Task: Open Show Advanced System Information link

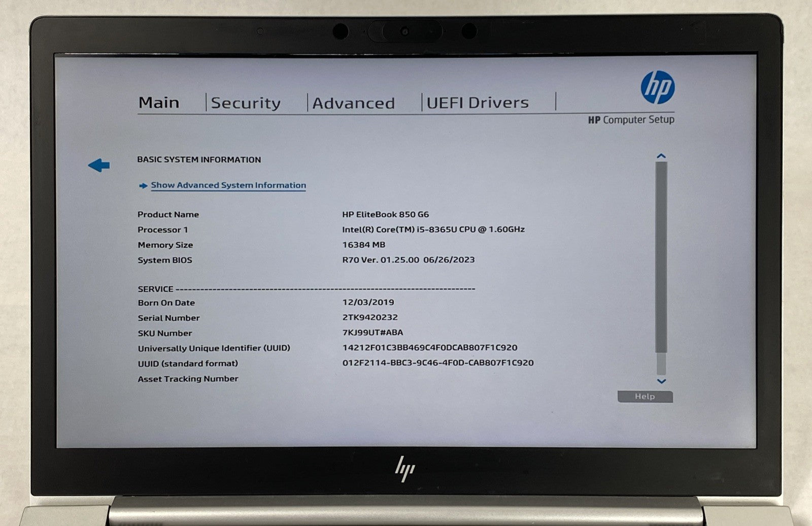Action: coord(228,185)
